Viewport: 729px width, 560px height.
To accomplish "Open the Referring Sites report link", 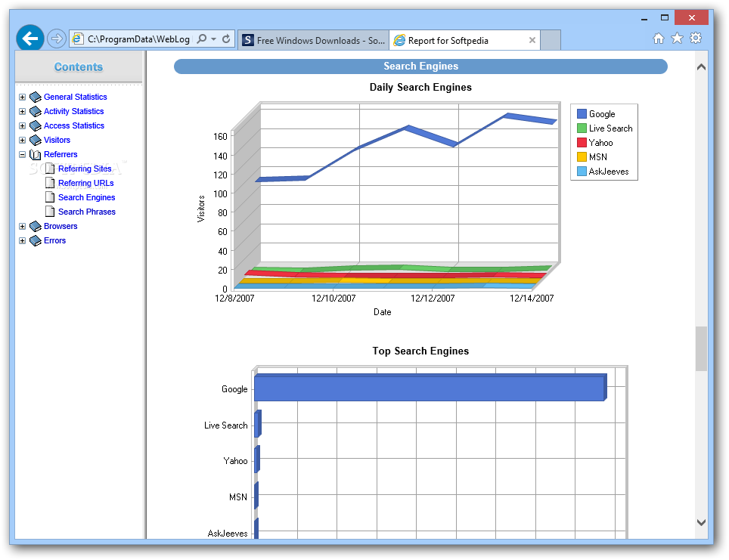I will [85, 169].
